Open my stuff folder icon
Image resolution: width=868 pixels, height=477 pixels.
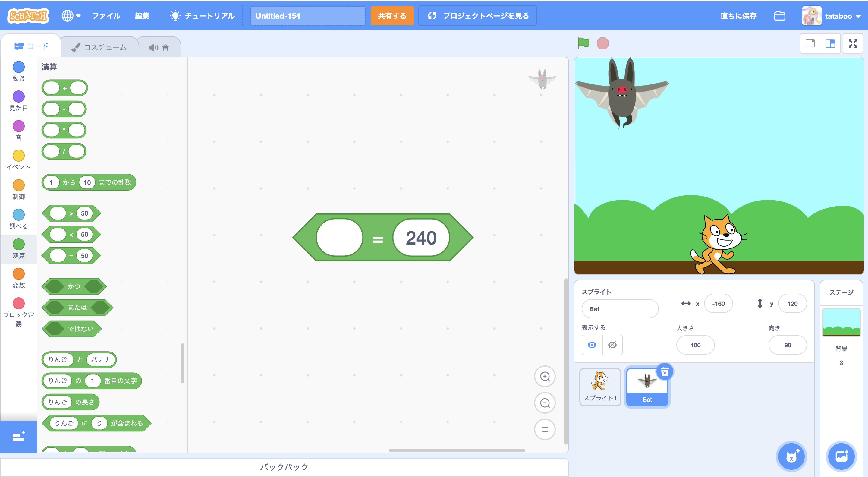(779, 16)
